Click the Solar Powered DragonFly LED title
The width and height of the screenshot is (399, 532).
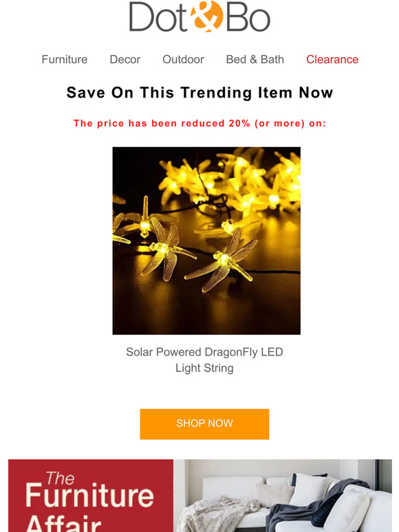point(204,352)
